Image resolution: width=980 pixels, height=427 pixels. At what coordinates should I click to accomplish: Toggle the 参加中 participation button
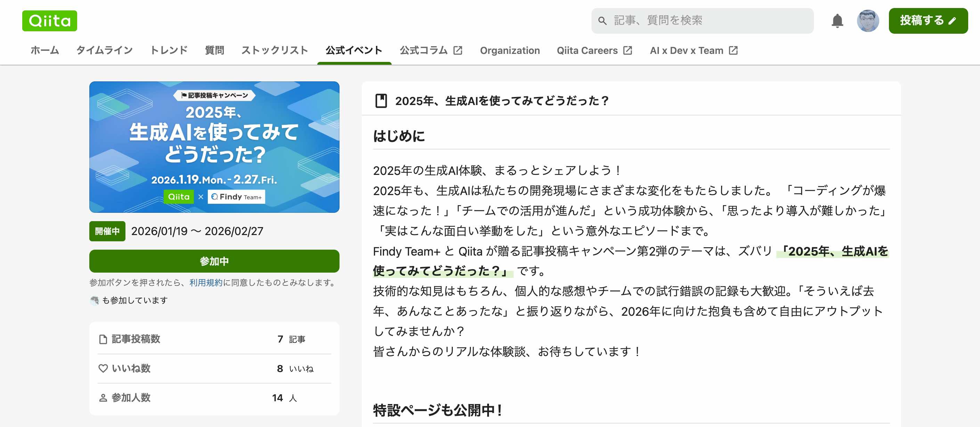pyautogui.click(x=214, y=261)
